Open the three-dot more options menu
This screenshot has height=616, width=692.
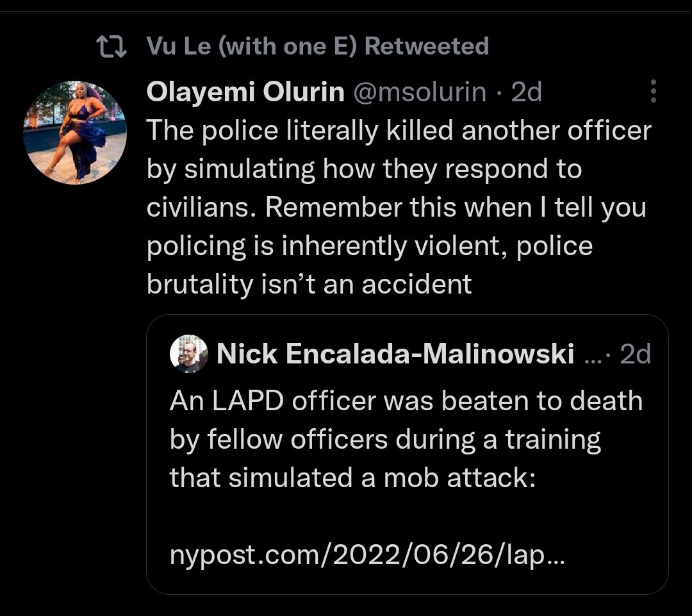point(653,92)
